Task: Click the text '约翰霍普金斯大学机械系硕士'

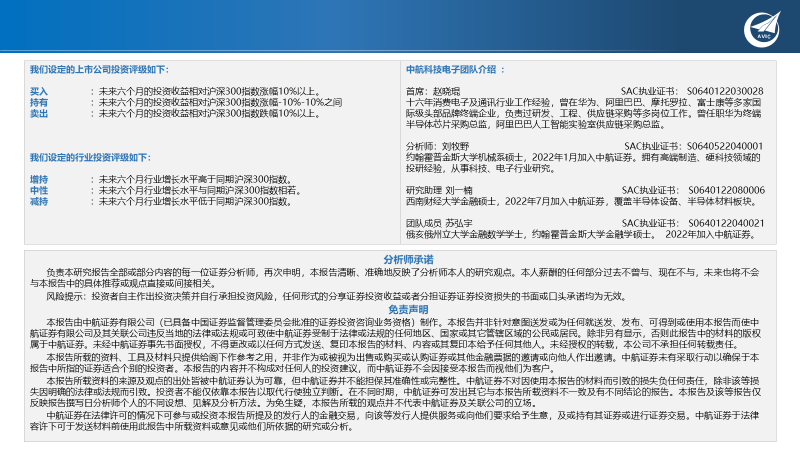Action: (x=465, y=158)
